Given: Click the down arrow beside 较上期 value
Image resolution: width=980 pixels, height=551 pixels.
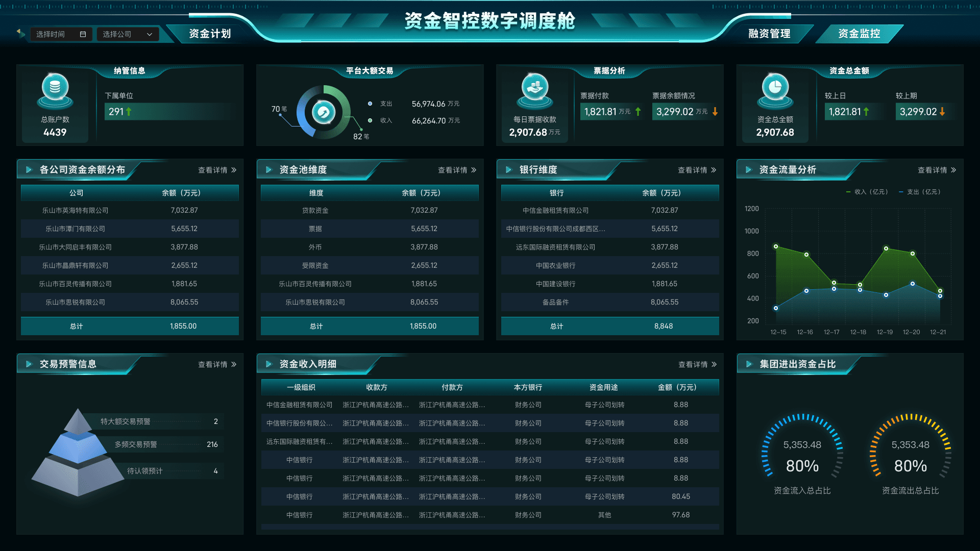Looking at the screenshot, I should coord(942,111).
